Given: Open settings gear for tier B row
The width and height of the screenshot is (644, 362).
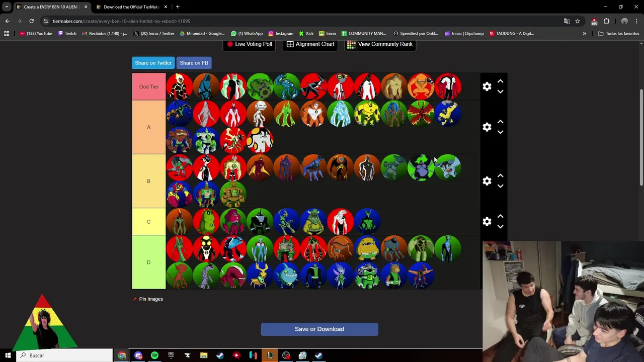Looking at the screenshot, I should tap(487, 181).
